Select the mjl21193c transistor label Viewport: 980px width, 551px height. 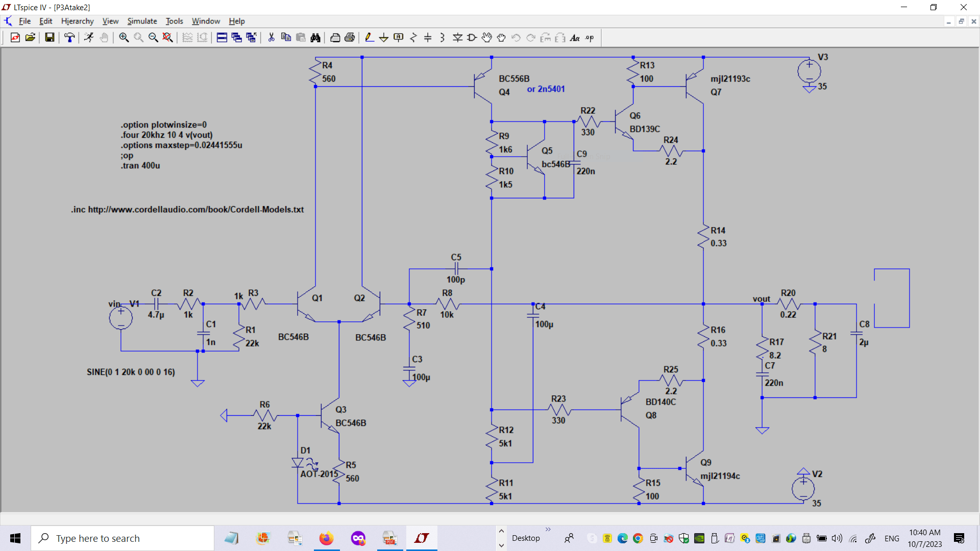coord(730,79)
